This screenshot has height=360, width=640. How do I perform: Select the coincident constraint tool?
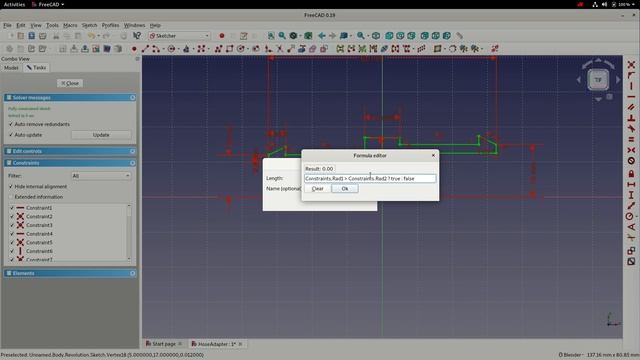pos(631,64)
